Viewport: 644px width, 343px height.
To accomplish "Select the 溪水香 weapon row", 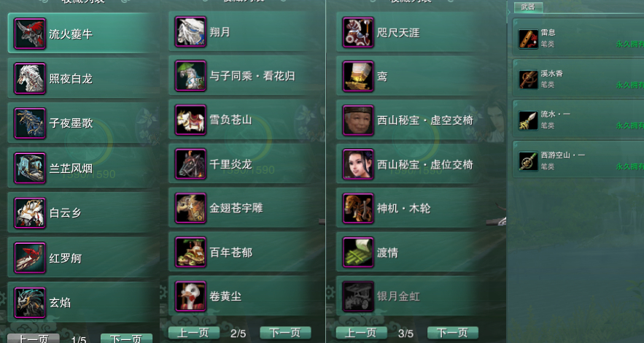I will point(578,80).
